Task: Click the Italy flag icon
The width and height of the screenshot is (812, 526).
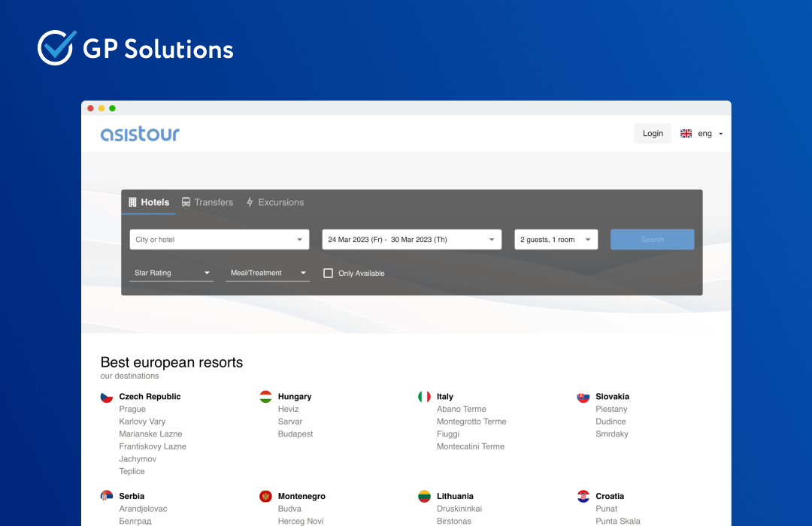Action: (x=424, y=397)
